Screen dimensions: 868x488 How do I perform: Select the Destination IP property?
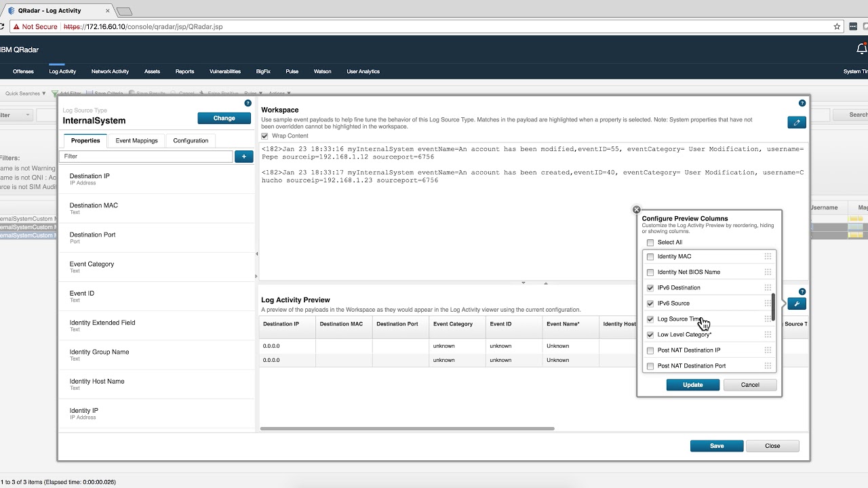coord(156,179)
